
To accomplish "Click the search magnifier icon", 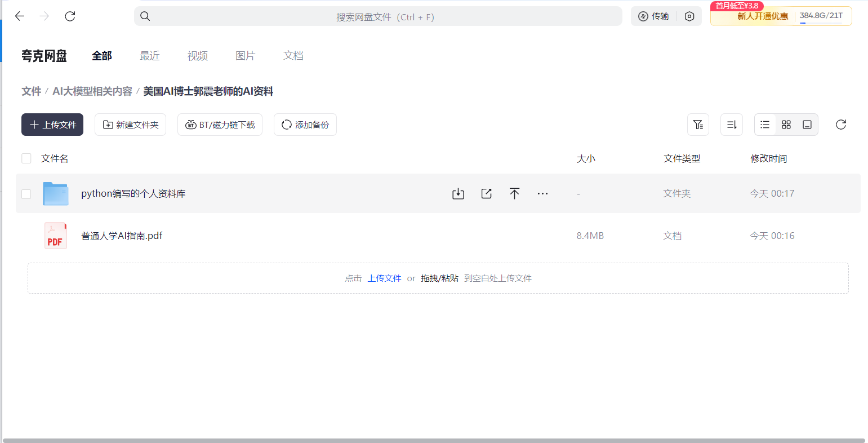I will pyautogui.click(x=145, y=16).
